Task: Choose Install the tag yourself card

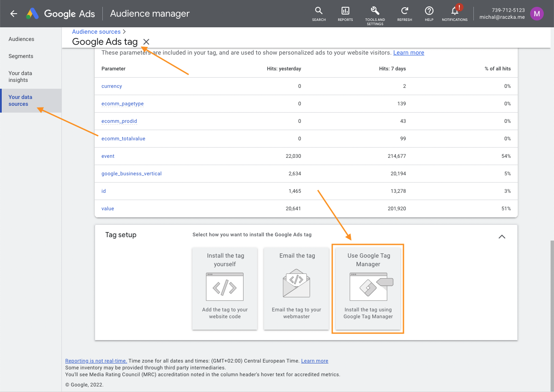Action: (x=225, y=289)
